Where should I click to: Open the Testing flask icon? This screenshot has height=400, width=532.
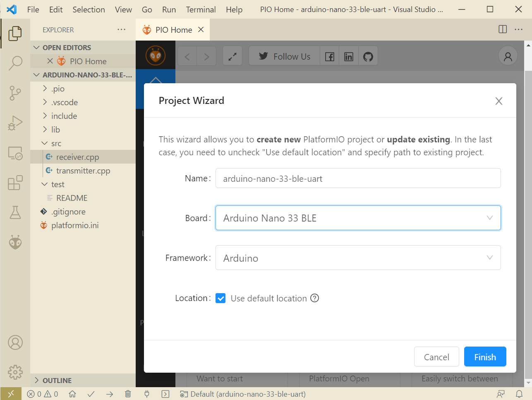(15, 212)
